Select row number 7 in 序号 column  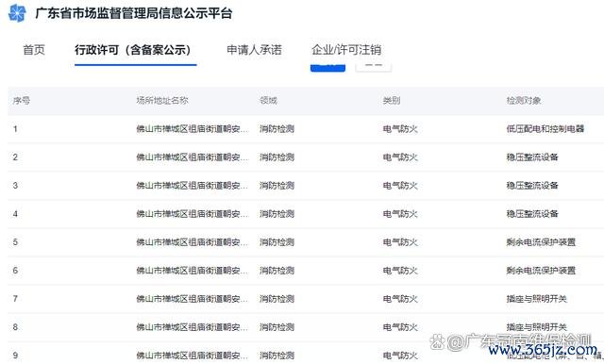point(15,299)
